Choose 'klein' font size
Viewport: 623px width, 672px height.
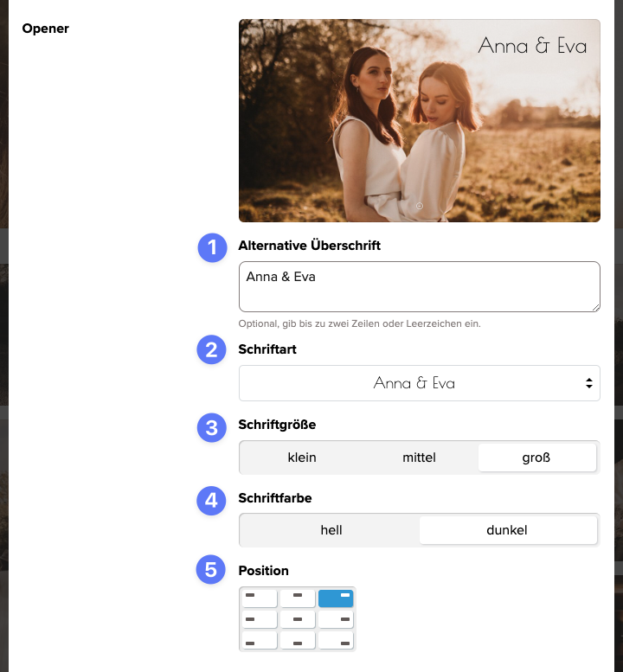pos(302,458)
